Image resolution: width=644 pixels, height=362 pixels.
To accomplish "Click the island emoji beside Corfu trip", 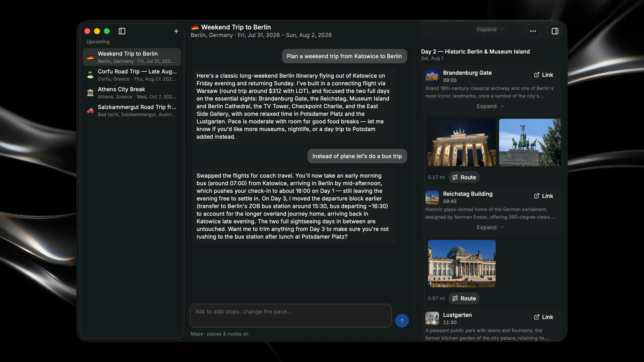I will pos(90,75).
